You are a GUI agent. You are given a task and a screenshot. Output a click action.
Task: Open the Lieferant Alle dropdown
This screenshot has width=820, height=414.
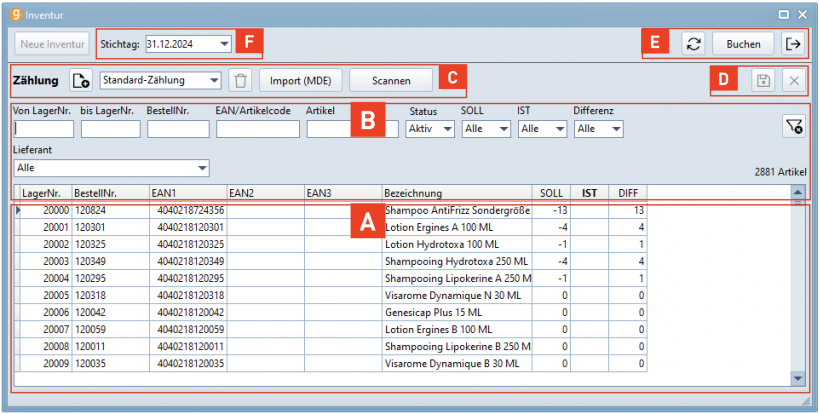202,168
